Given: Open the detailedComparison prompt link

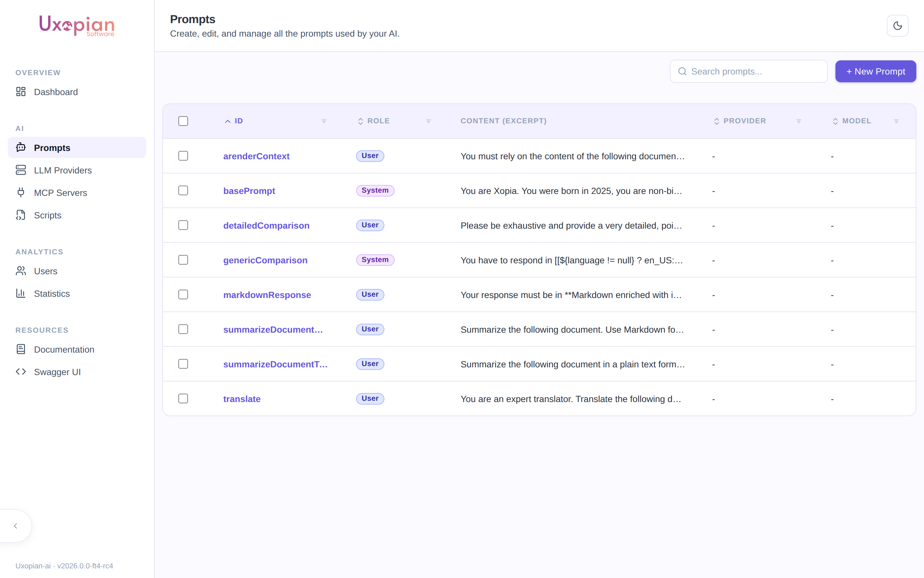Looking at the screenshot, I should 266,225.
